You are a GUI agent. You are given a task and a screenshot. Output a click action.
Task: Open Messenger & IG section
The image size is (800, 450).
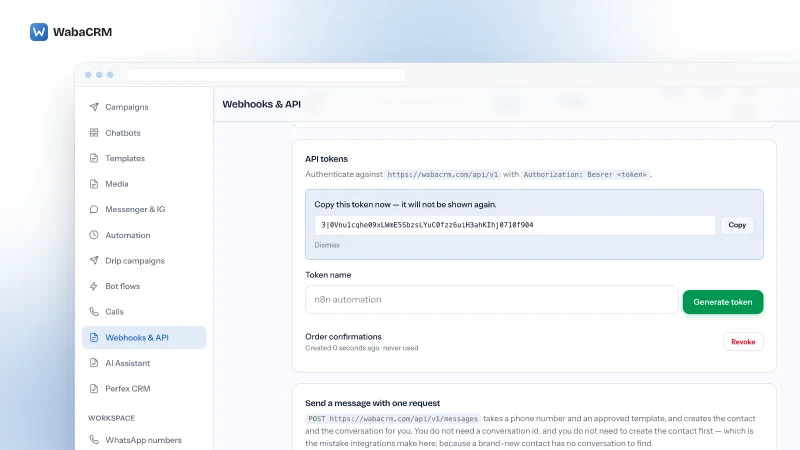[144, 209]
